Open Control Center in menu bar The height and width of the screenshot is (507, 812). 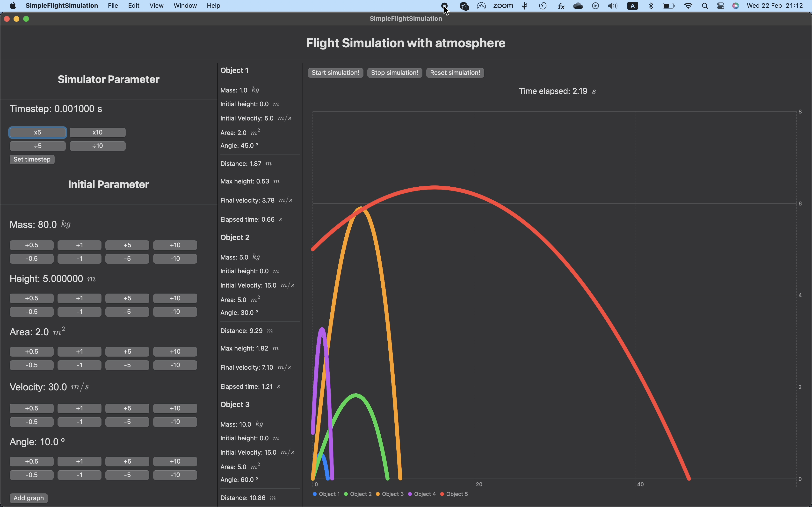(x=720, y=6)
